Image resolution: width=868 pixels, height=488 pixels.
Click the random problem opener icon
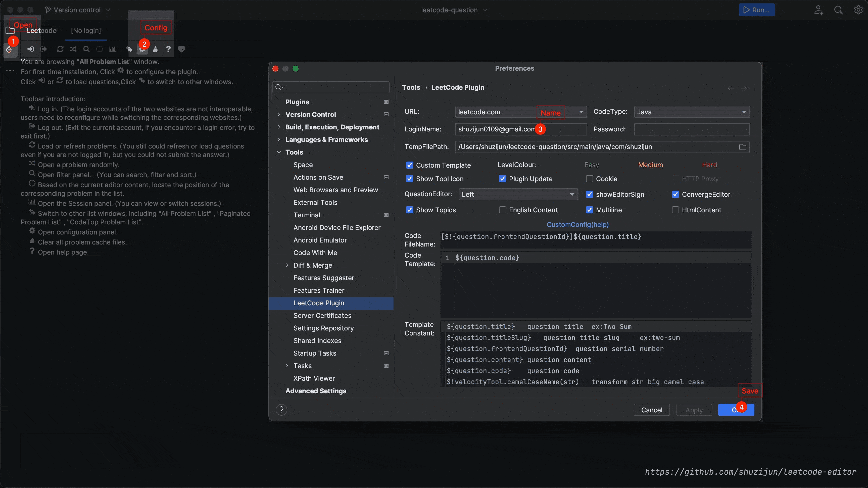(x=73, y=49)
